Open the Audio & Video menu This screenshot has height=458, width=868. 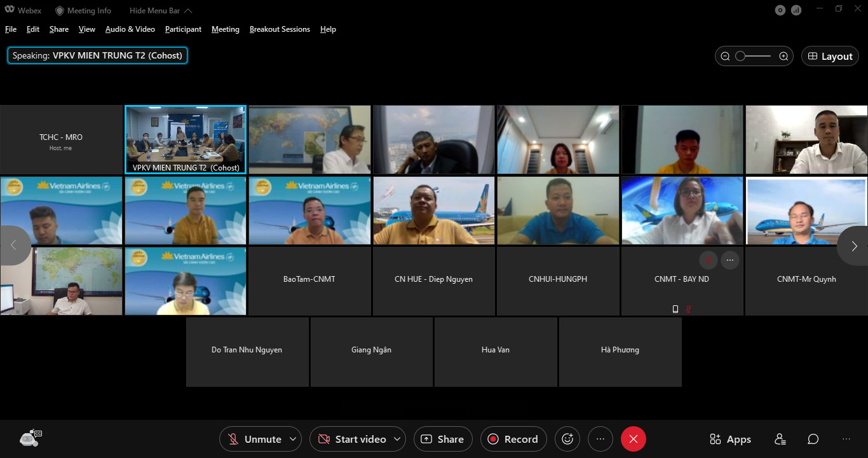click(130, 29)
